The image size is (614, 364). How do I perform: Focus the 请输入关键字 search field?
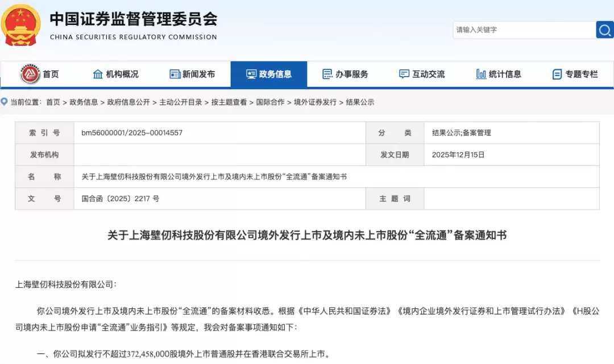524,30
